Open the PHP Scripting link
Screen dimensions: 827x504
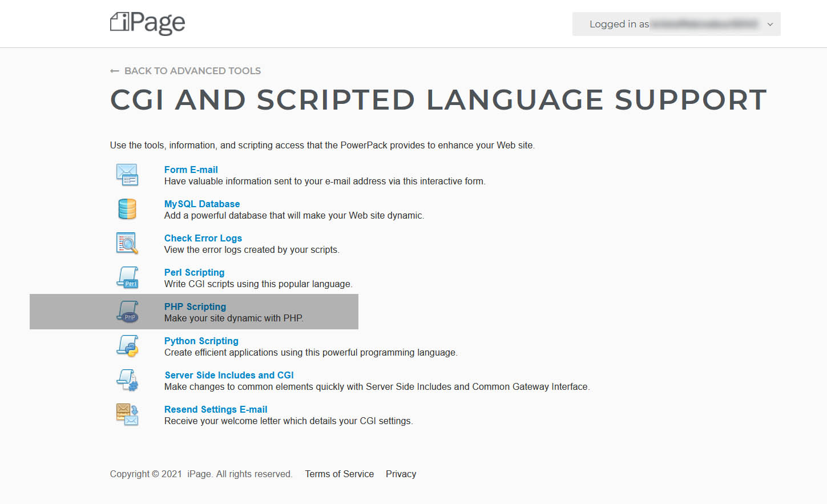(195, 307)
